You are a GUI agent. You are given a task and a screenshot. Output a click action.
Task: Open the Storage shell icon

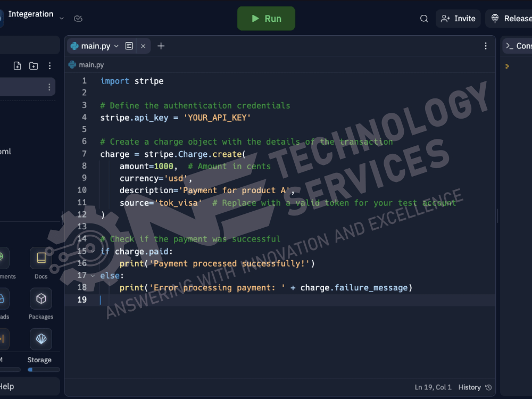click(41, 339)
